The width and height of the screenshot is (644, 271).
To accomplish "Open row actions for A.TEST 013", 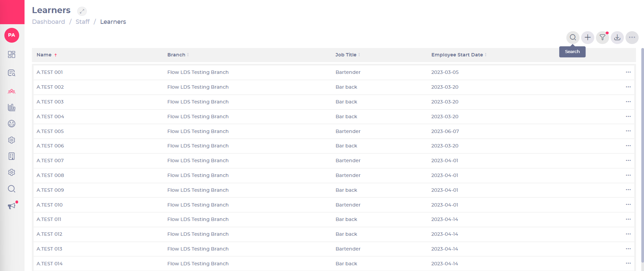I will coord(628,249).
